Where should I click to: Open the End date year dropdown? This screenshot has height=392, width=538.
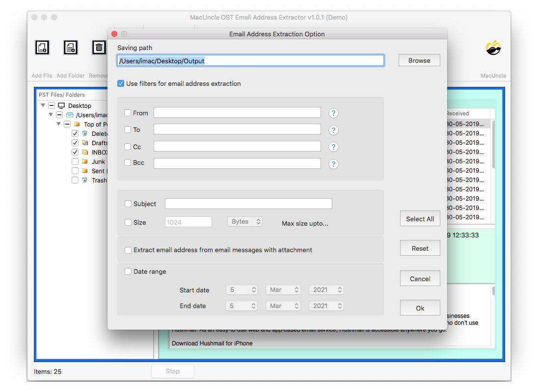click(x=326, y=306)
